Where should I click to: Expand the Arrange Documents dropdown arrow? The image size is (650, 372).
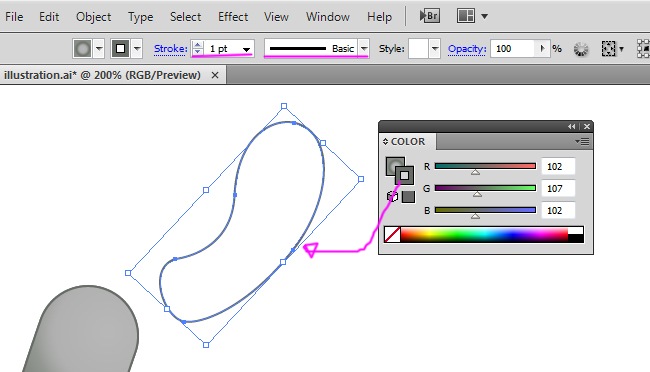485,17
